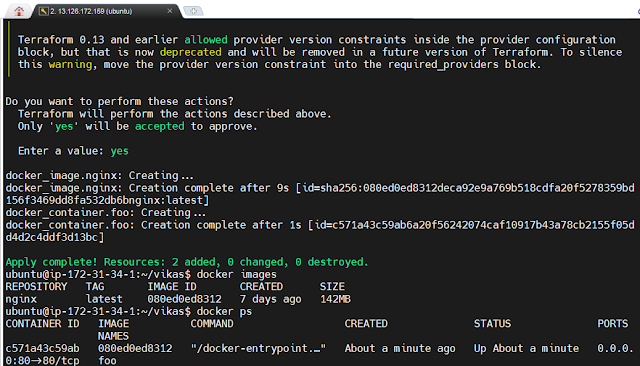The image size is (640, 366).
Task: Select the 'Apply complete!' resources line
Action: 187,262
